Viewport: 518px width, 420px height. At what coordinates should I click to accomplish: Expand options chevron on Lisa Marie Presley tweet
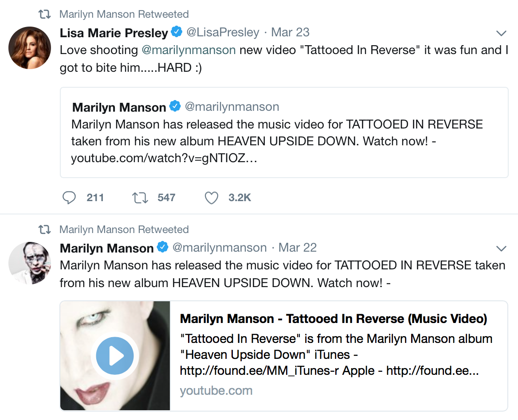click(x=501, y=33)
